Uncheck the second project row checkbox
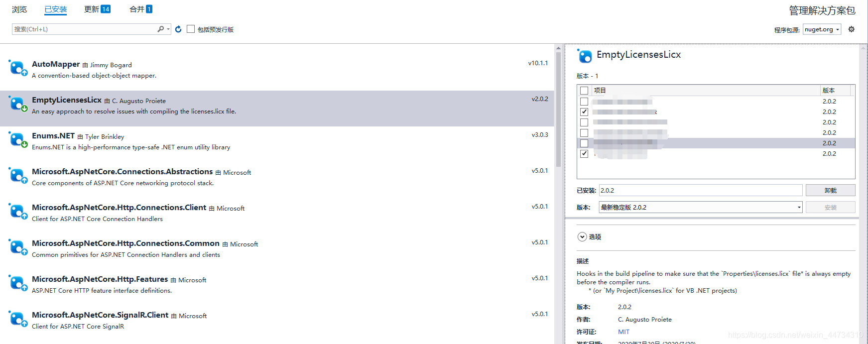 (x=584, y=112)
